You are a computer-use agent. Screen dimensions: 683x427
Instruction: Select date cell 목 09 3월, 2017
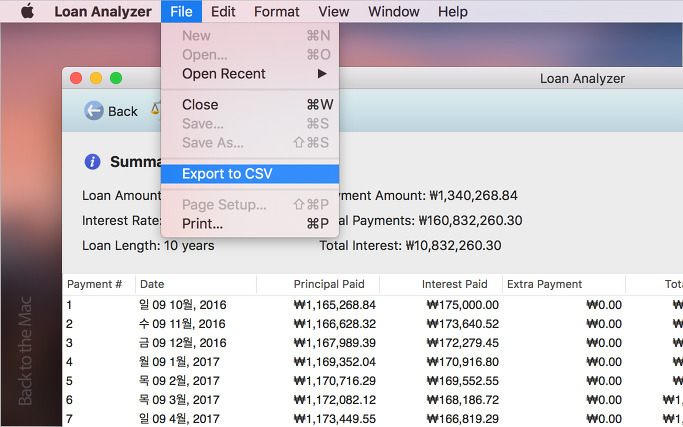(x=179, y=400)
